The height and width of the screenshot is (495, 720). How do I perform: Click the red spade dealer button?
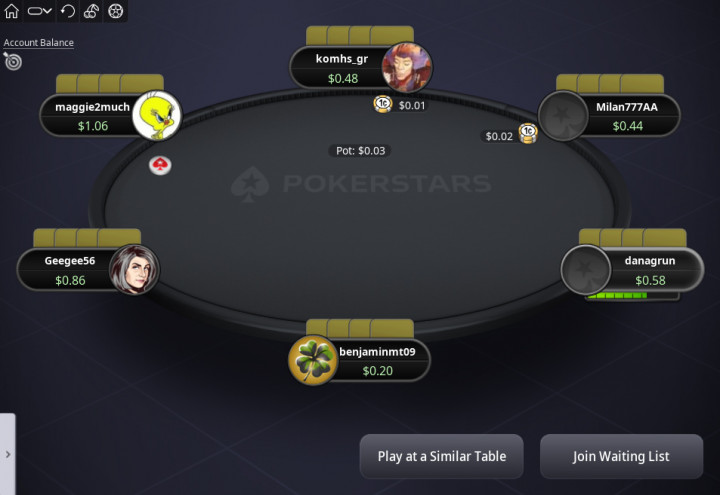pyautogui.click(x=160, y=165)
